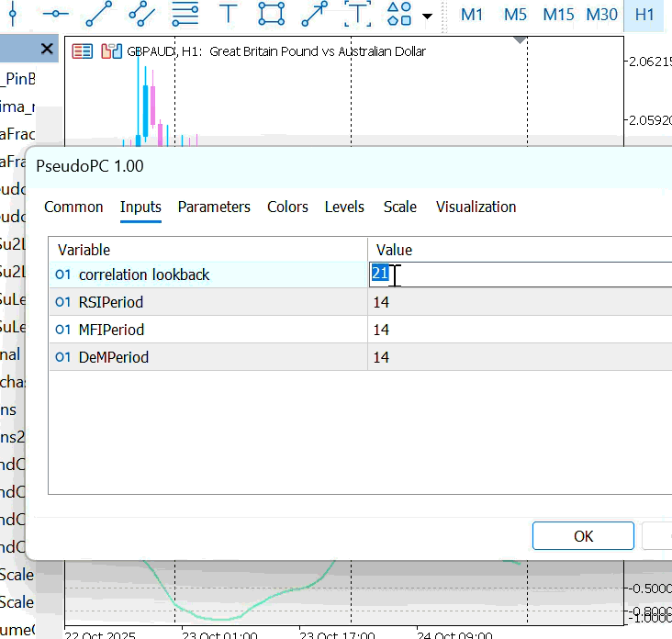Select the rectangle shape tool
Image resolution: width=672 pixels, height=639 pixels.
click(271, 14)
